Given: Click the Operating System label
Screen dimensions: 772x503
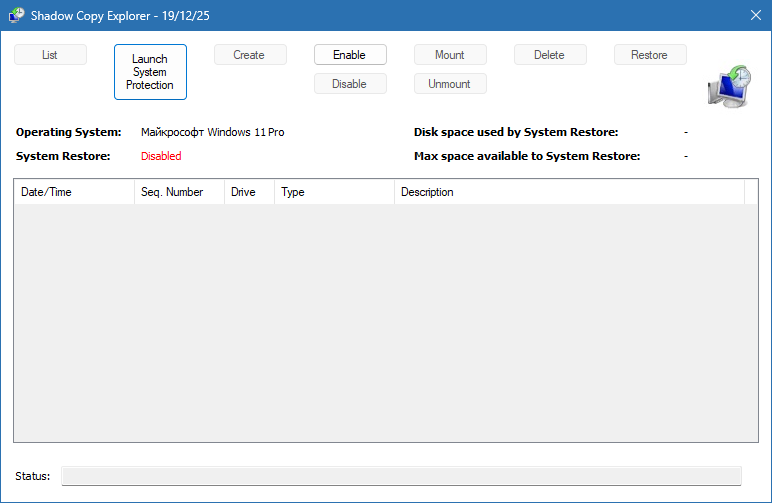Looking at the screenshot, I should click(x=68, y=132).
